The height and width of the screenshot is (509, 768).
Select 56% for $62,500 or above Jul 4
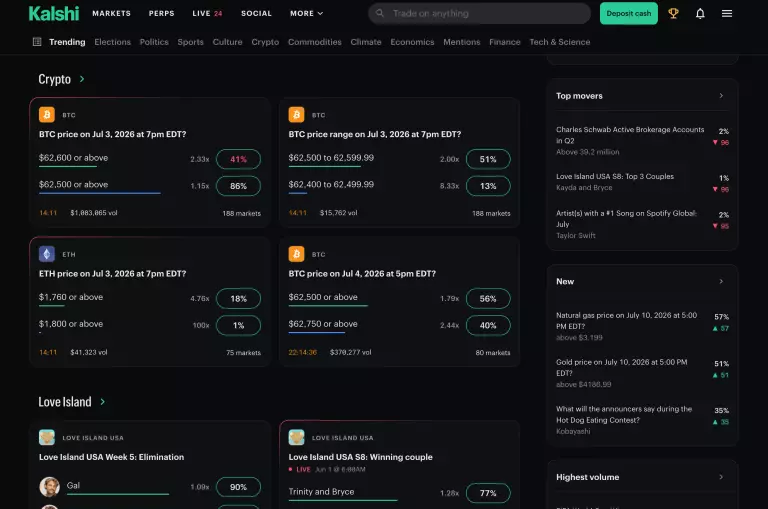click(x=488, y=298)
